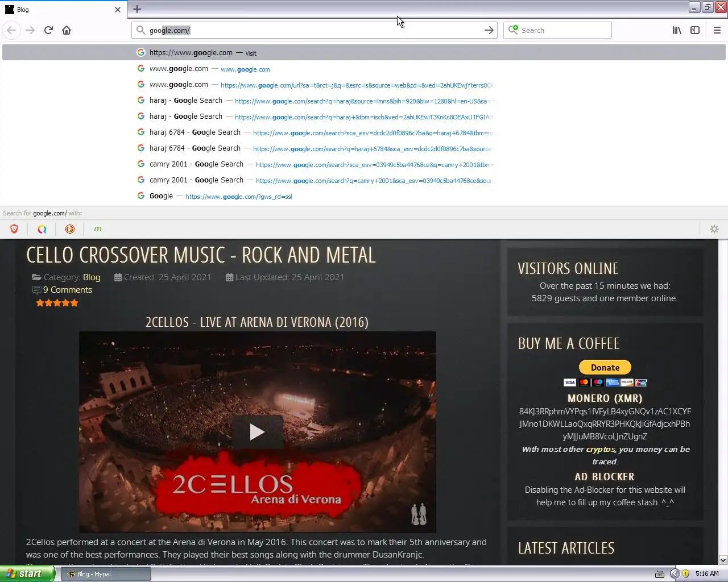Click the Monero wallet address text
The height and width of the screenshot is (582, 728).
click(x=605, y=424)
